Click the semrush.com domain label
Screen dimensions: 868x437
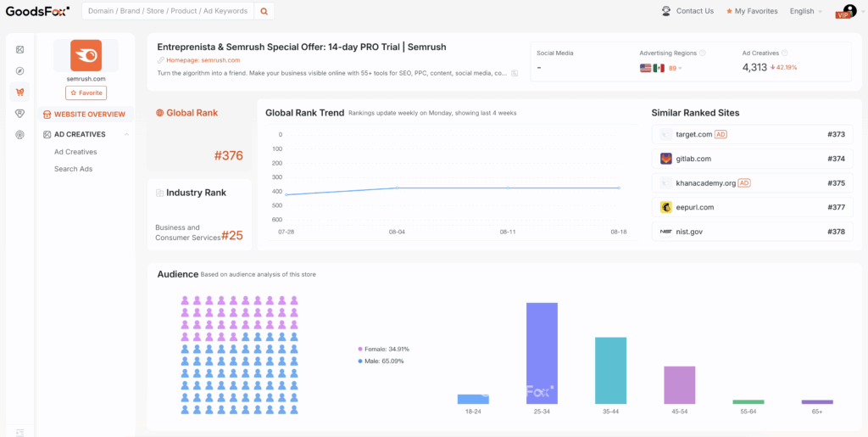(86, 79)
